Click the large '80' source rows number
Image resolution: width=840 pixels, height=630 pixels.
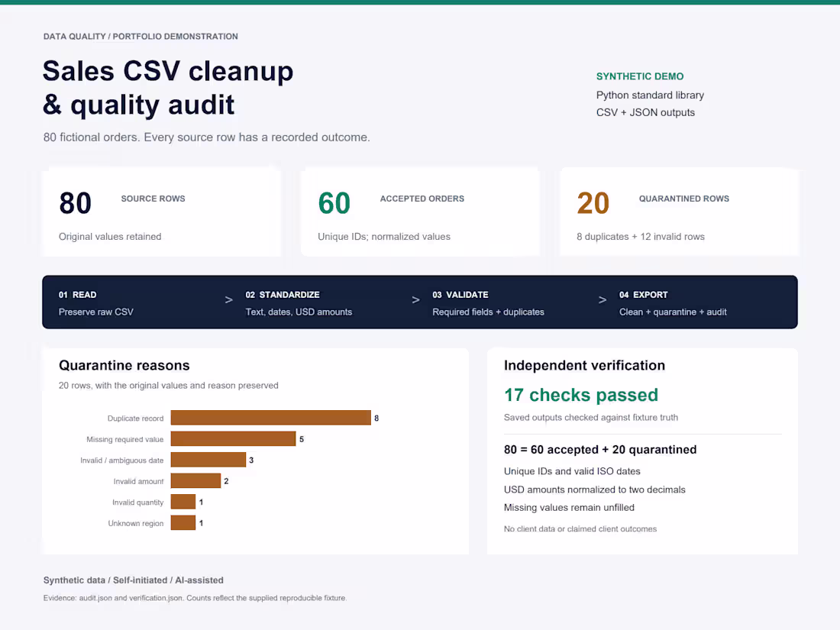(75, 204)
